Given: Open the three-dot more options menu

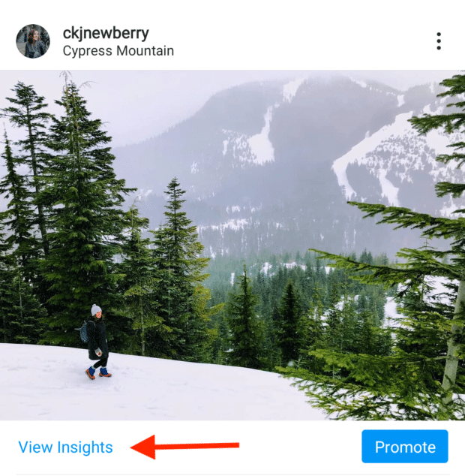Looking at the screenshot, I should coord(439,41).
